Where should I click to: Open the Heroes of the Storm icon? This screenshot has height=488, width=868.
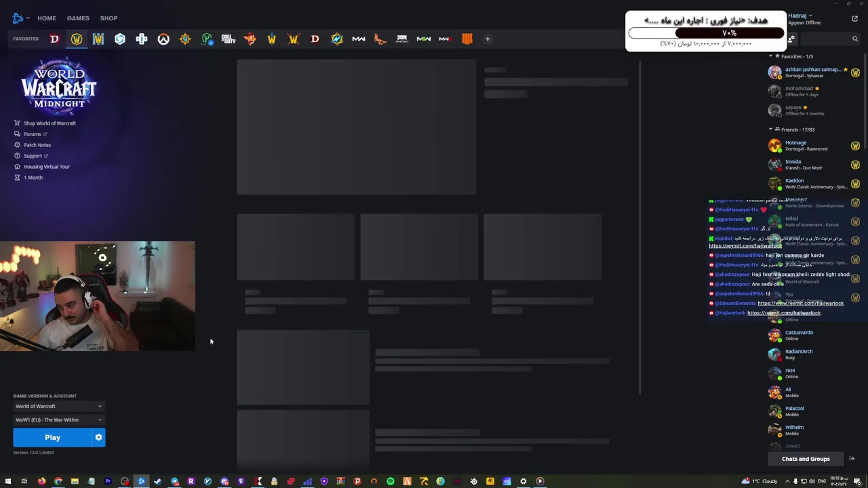point(120,39)
